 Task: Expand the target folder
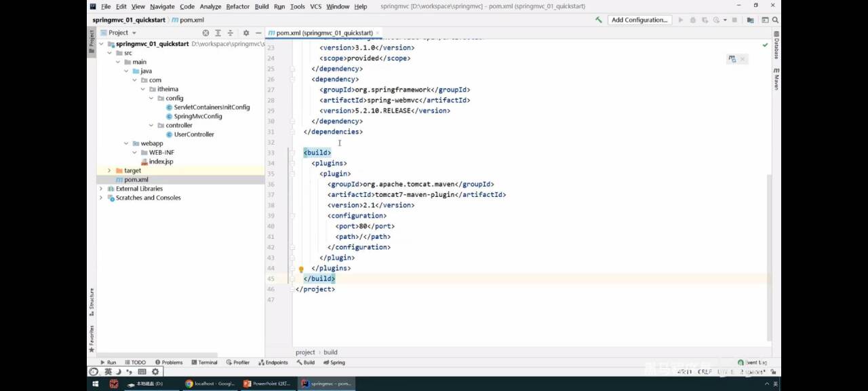[109, 171]
